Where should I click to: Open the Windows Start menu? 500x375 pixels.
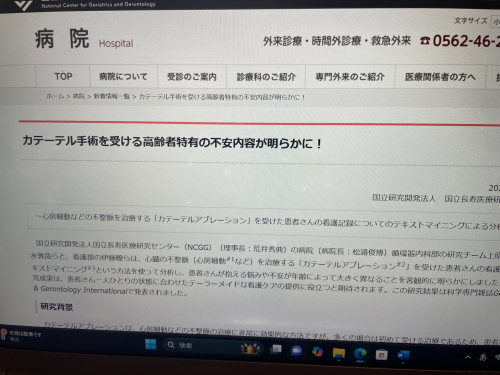(x=151, y=344)
